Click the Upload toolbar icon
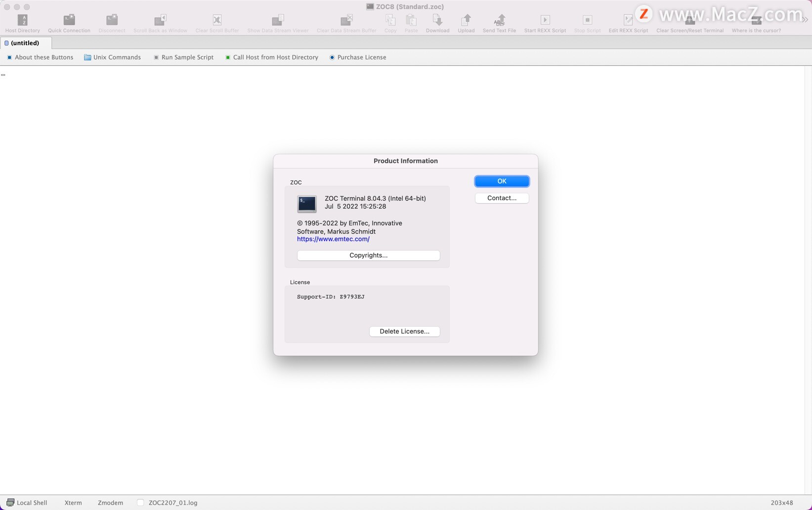Image resolution: width=812 pixels, height=510 pixels. (466, 20)
